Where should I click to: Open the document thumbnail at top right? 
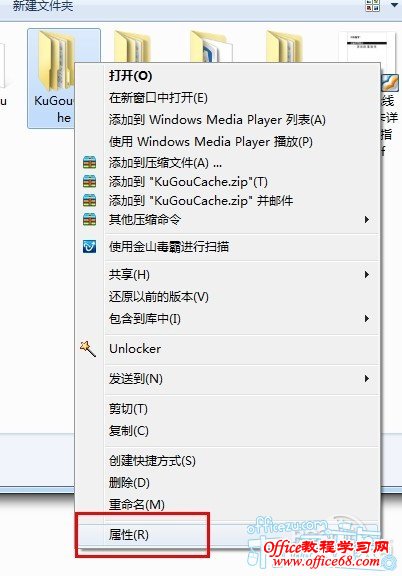click(367, 48)
